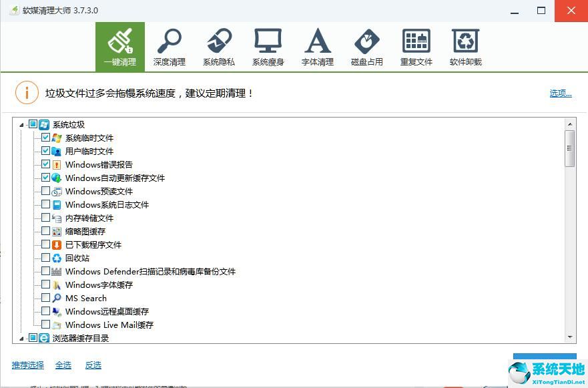Uncheck 用户临时文件 checkbox
The height and width of the screenshot is (388, 588).
(45, 151)
